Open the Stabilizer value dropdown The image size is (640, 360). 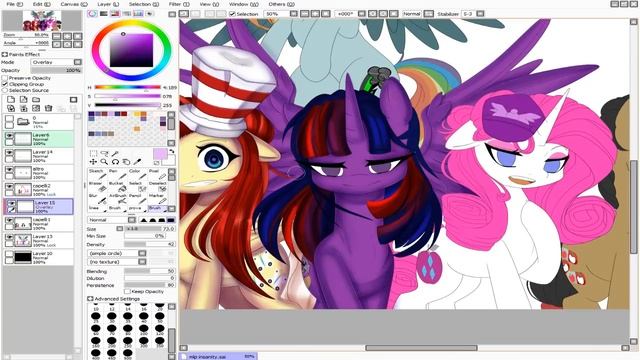(480, 14)
